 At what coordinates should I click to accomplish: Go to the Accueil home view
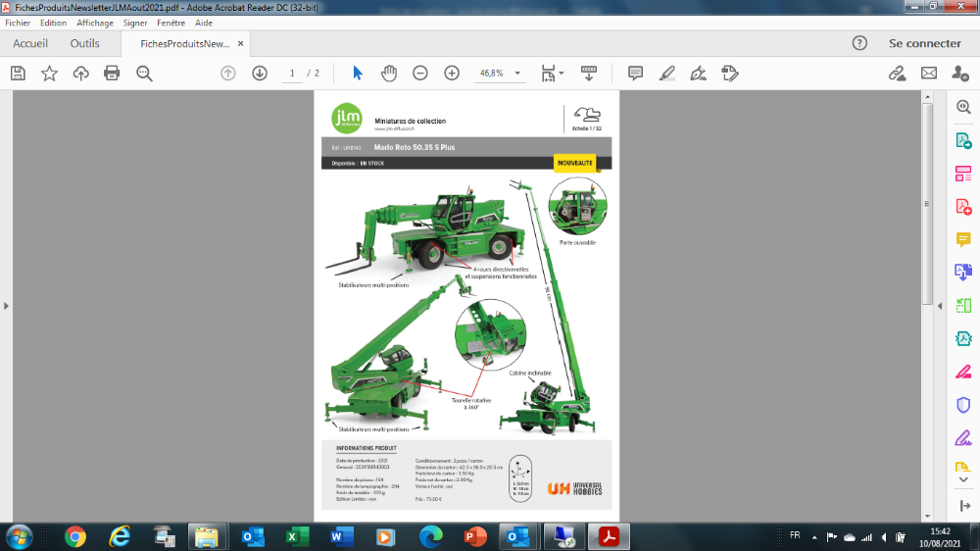(x=30, y=43)
